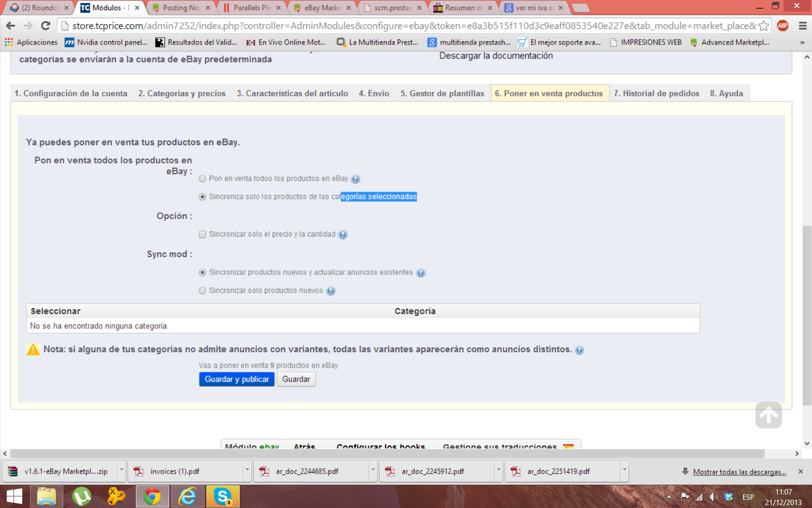Open dropdown arrow for v1.6.1-eBay Marketpl zip download
Viewport: 812px width, 508px height.
point(122,471)
